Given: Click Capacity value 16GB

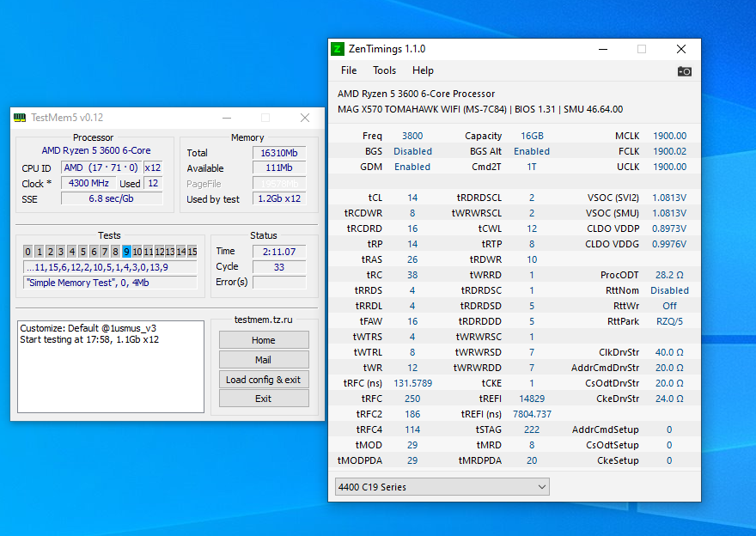Looking at the screenshot, I should coord(532,136).
